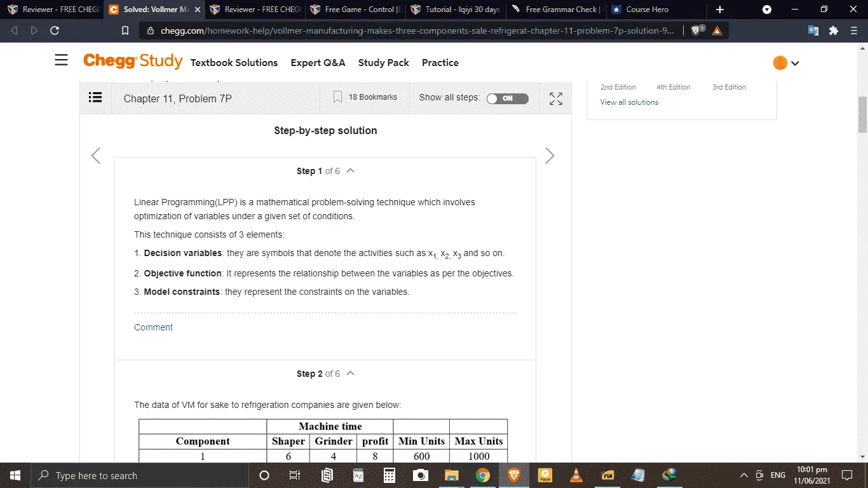Screen dimensions: 868x488
Task: Click the Comment link under Step 1
Action: pos(153,327)
